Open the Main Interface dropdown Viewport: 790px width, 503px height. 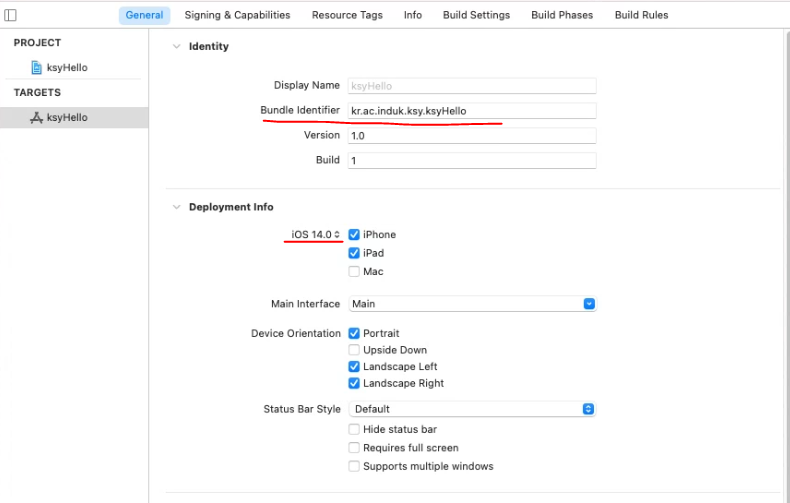472,304
